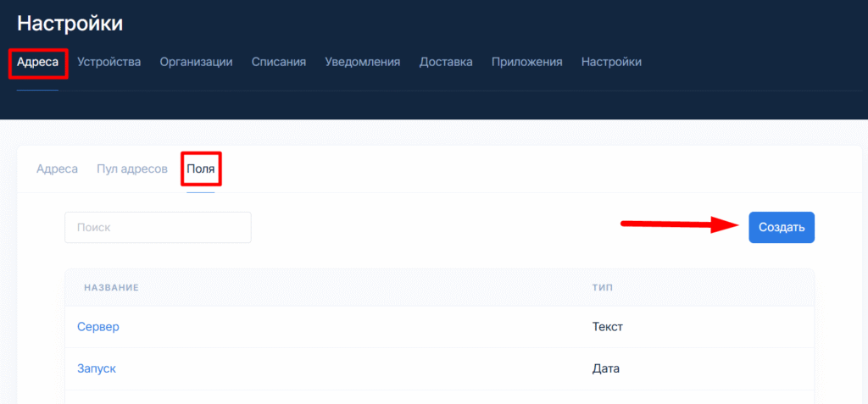The image size is (868, 404).
Task: Click the blue Создать button
Action: (782, 227)
